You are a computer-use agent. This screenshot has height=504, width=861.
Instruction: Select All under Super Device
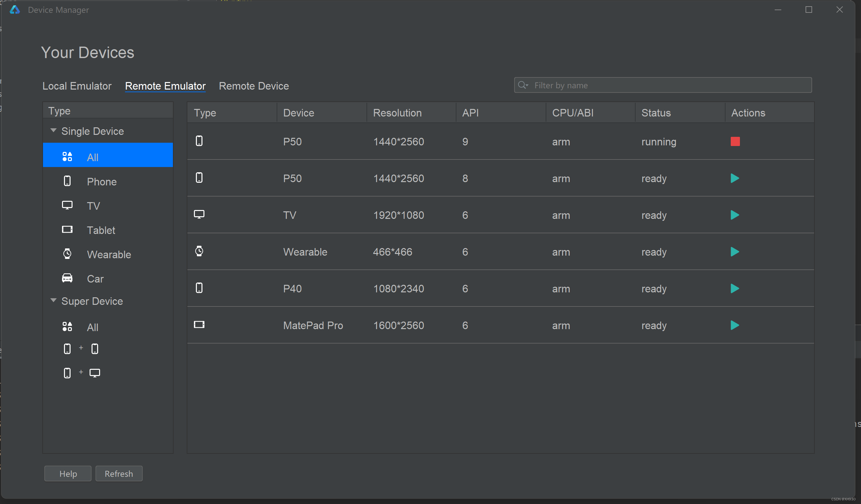click(x=92, y=327)
